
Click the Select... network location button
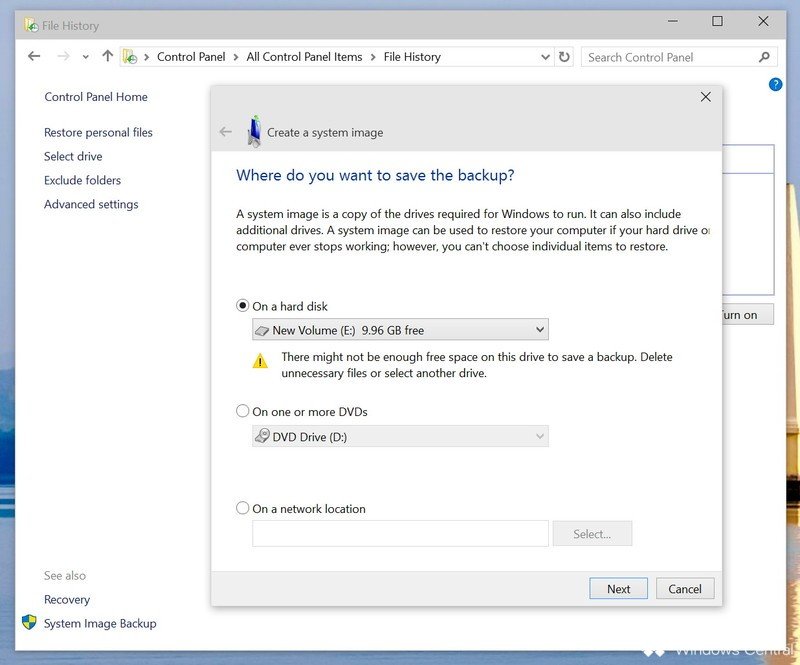click(592, 534)
